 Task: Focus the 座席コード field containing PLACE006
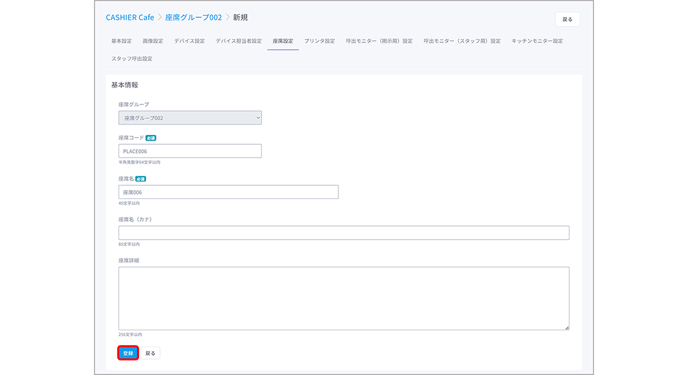(190, 151)
